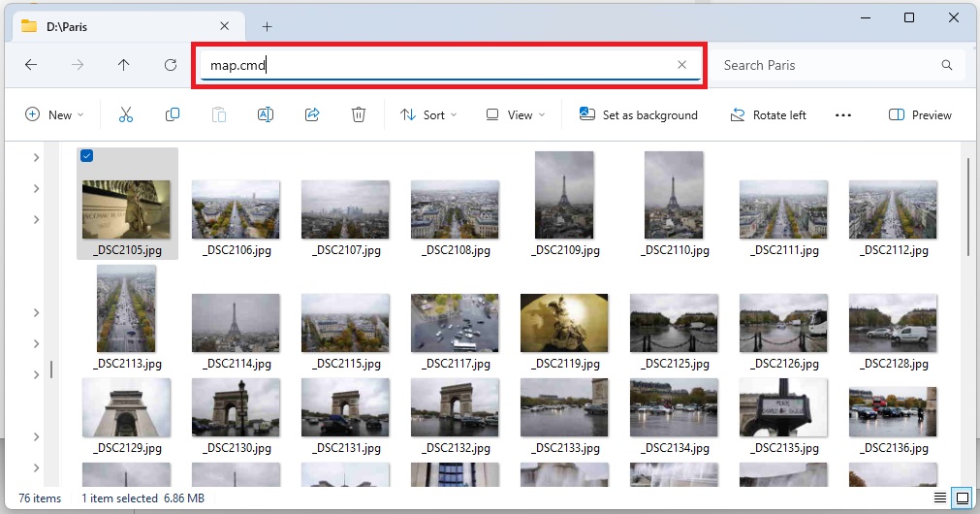Open the Sort dropdown
The width and height of the screenshot is (980, 514).
pos(428,115)
